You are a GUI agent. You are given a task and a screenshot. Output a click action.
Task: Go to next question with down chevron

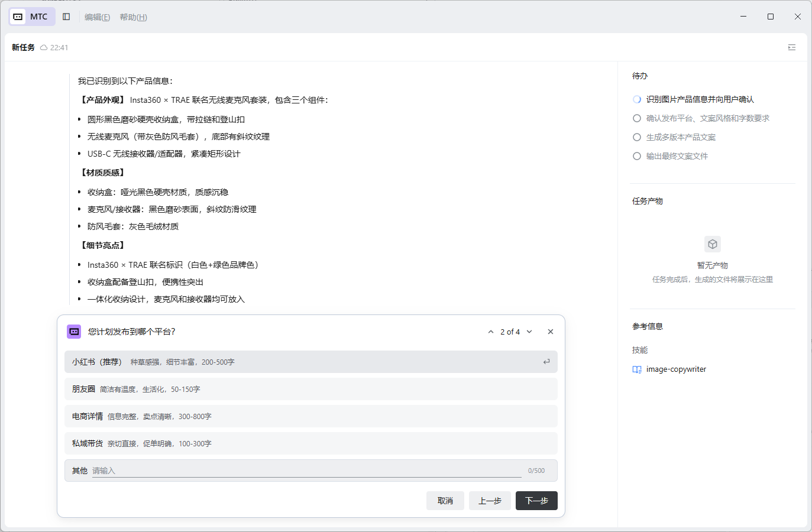[x=529, y=332]
